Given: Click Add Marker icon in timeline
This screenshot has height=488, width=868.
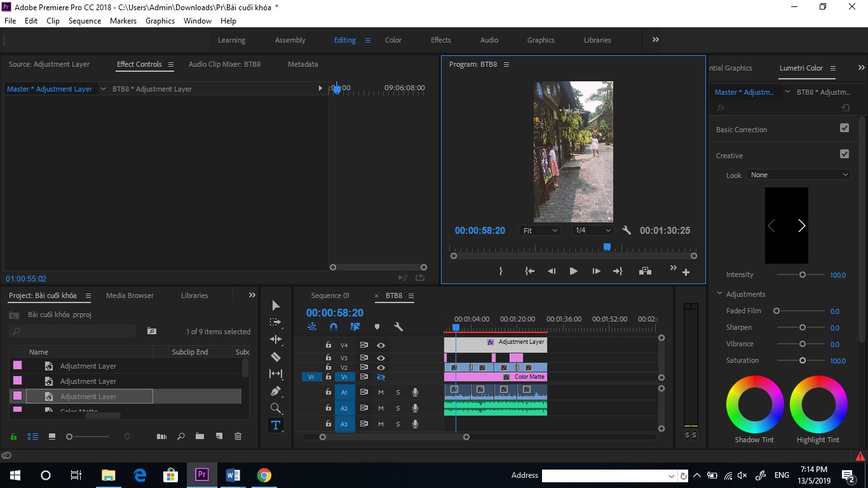Looking at the screenshot, I should [377, 327].
